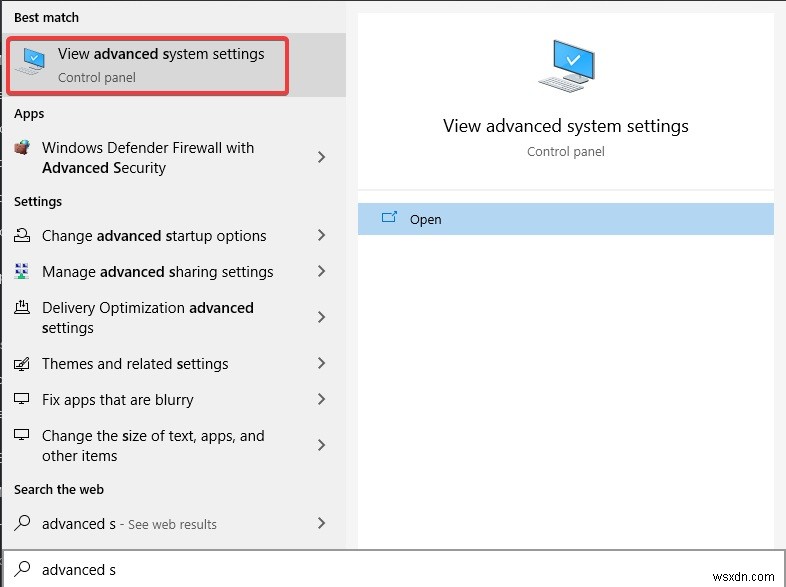Expand the Delivery Optimization settings chevron

click(x=321, y=317)
